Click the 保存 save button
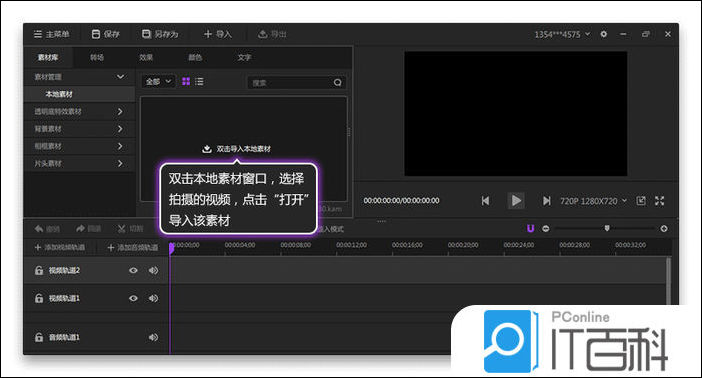The image size is (702, 378). pos(106,34)
